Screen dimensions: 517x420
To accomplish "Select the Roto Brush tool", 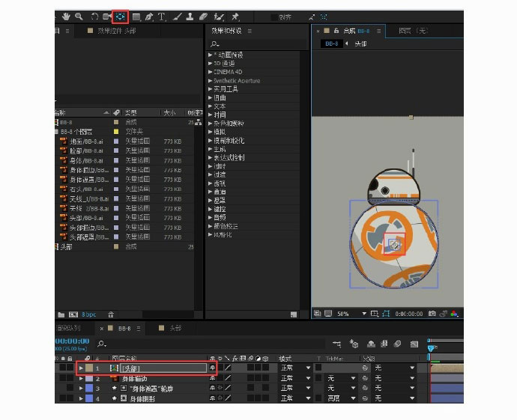I will coord(219,16).
